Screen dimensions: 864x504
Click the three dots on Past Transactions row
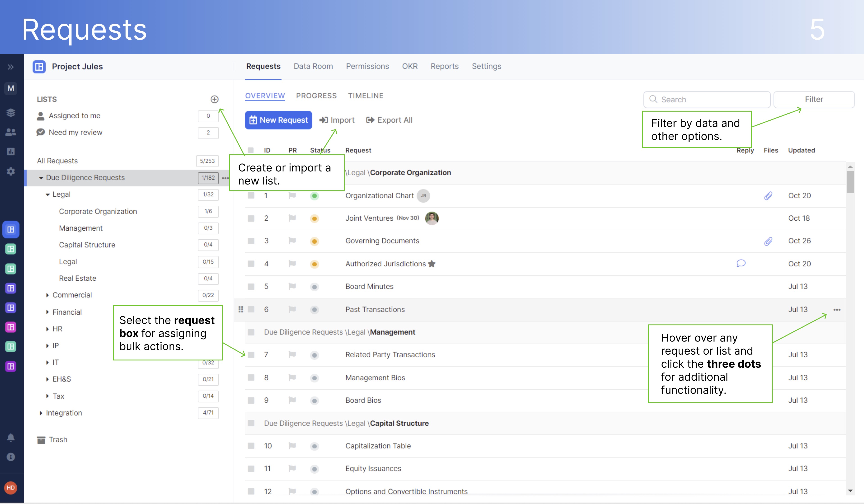click(837, 309)
